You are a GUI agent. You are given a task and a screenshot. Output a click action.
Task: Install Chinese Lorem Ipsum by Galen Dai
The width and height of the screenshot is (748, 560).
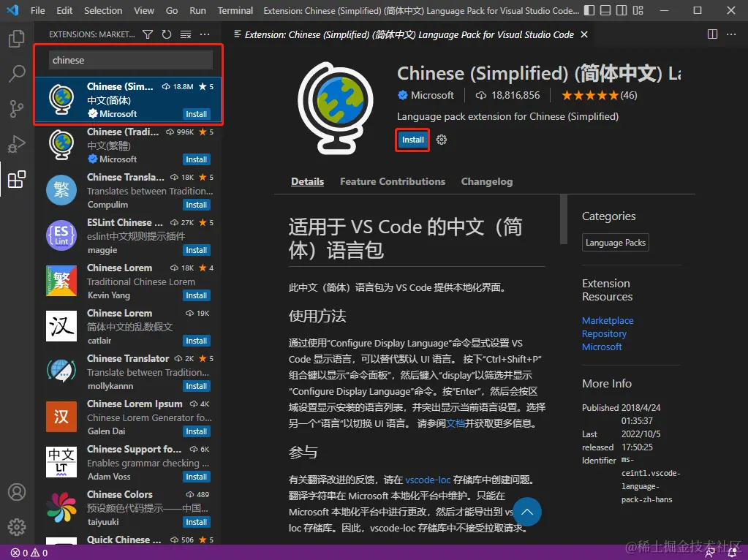pos(196,431)
